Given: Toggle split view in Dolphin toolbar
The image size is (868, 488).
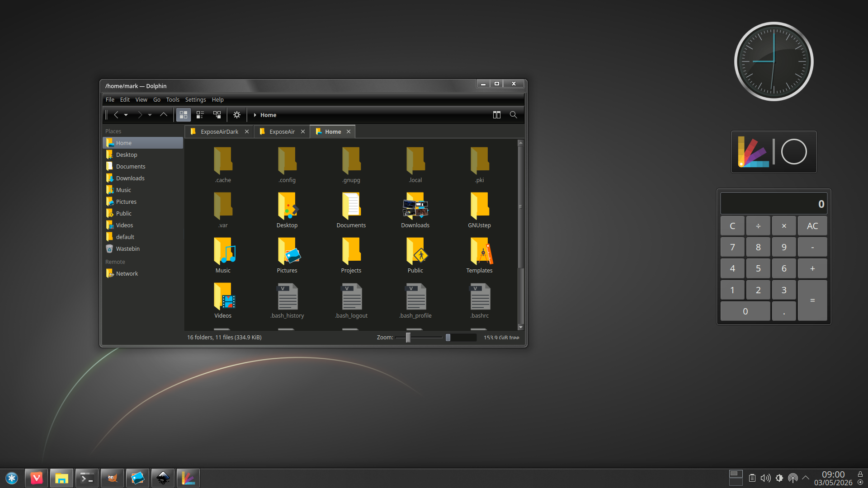Looking at the screenshot, I should (x=497, y=115).
